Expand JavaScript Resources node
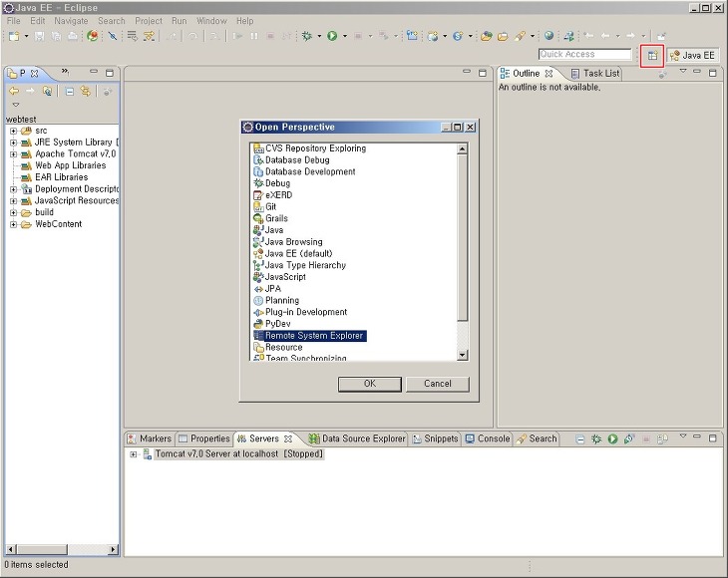The height and width of the screenshot is (578, 728). [14, 201]
